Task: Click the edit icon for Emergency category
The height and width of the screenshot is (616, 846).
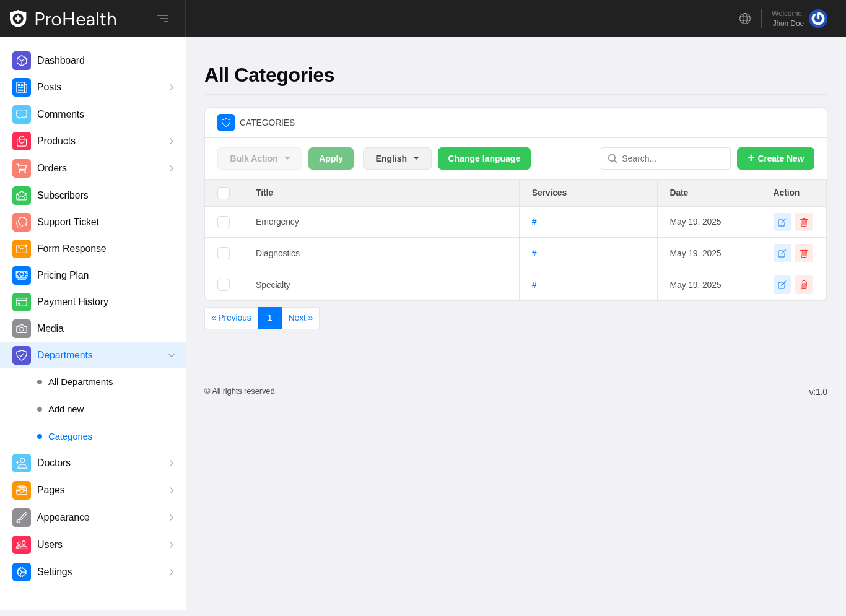Action: (x=782, y=222)
